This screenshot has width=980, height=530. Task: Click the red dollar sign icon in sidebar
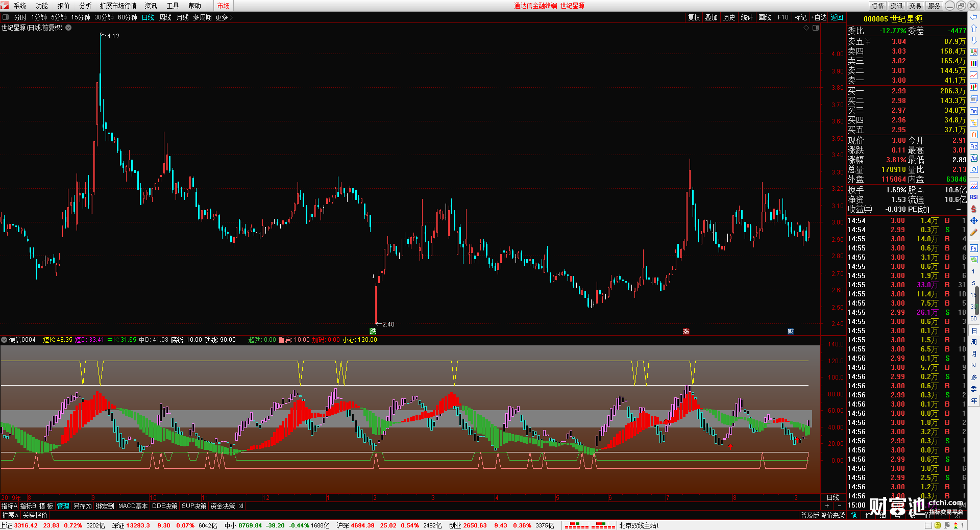click(974, 209)
